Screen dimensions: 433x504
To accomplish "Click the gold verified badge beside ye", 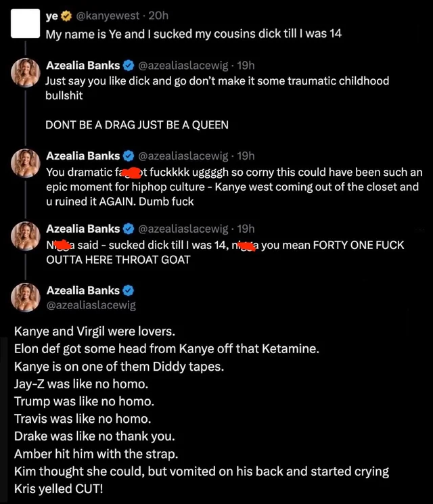I will coord(66,16).
